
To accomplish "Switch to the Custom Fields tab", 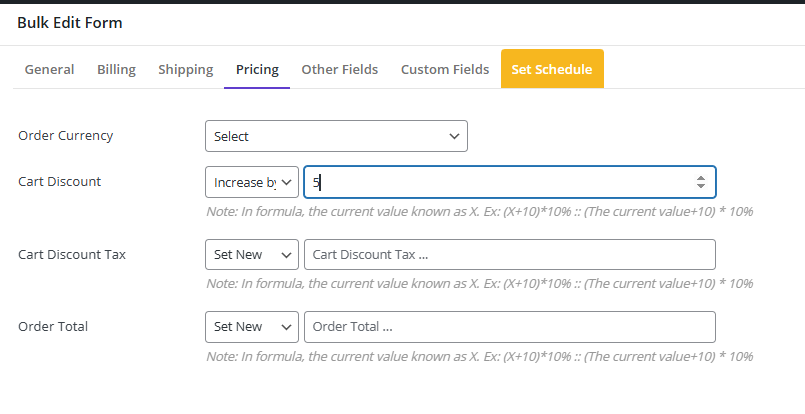I will point(445,69).
